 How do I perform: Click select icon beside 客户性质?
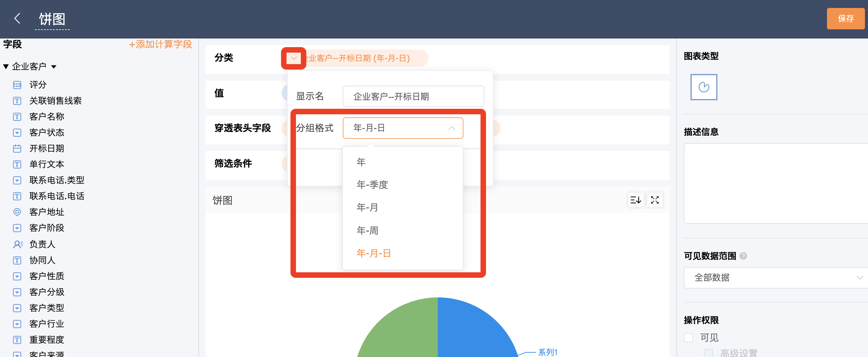17,276
